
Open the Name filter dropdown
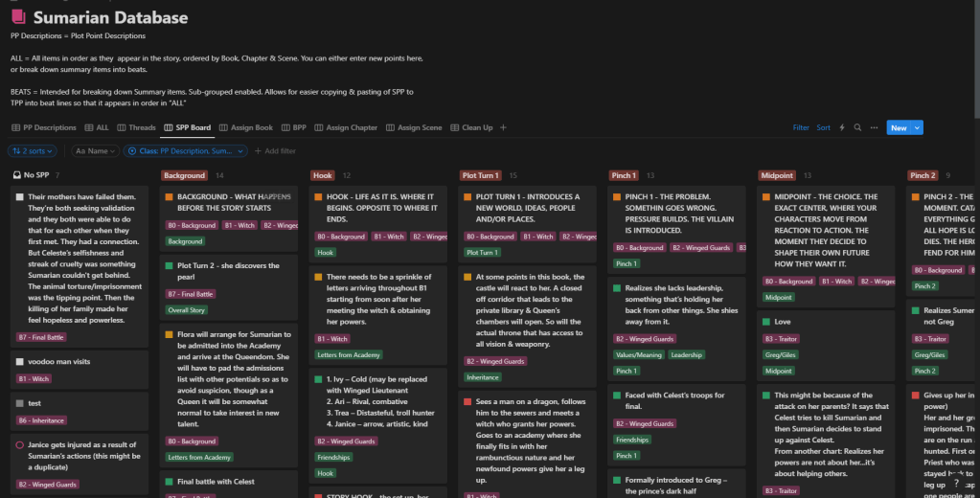(x=95, y=151)
